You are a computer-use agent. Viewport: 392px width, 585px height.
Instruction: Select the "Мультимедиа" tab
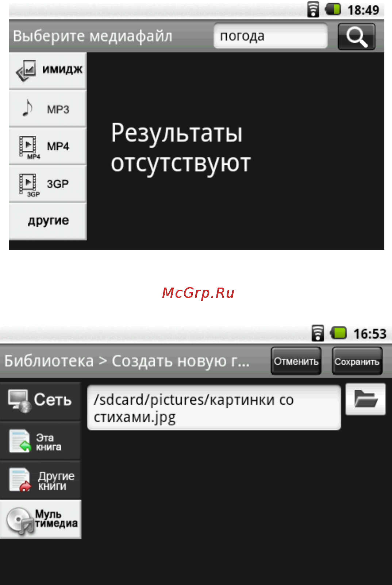41,519
